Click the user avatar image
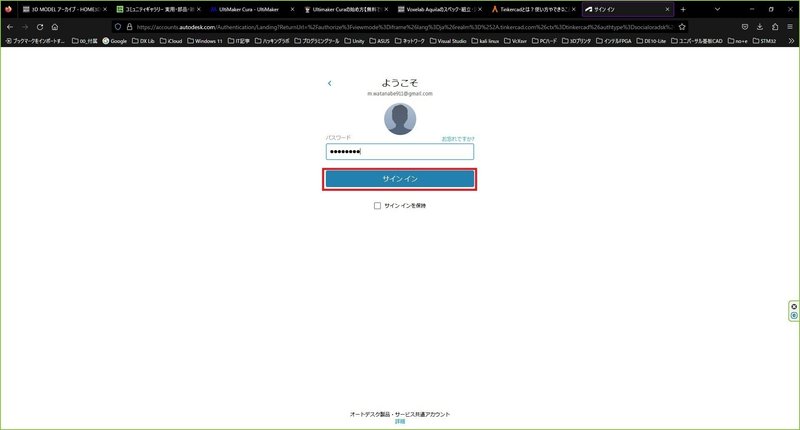Screen dimensions: 800x430 (x=400, y=119)
